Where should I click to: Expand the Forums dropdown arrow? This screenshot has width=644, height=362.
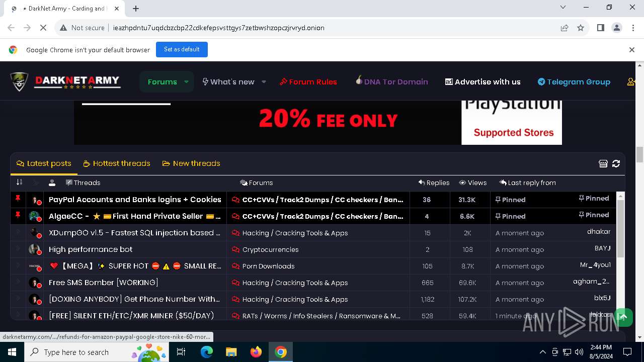186,81
